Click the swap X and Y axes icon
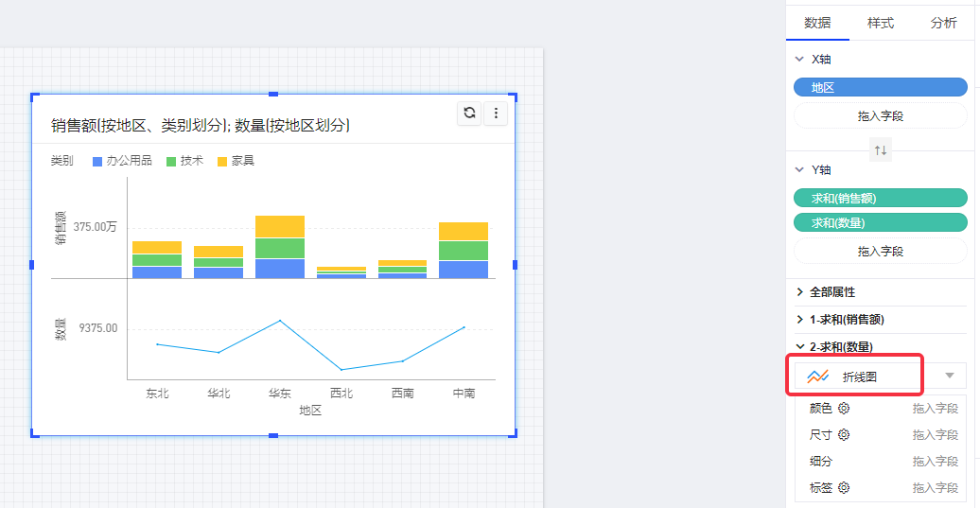This screenshot has height=508, width=980. point(881,150)
